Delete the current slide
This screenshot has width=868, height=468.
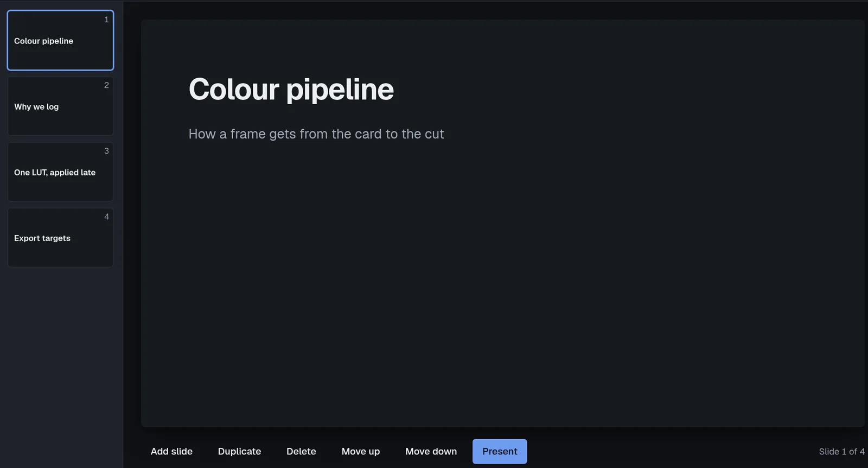point(301,451)
